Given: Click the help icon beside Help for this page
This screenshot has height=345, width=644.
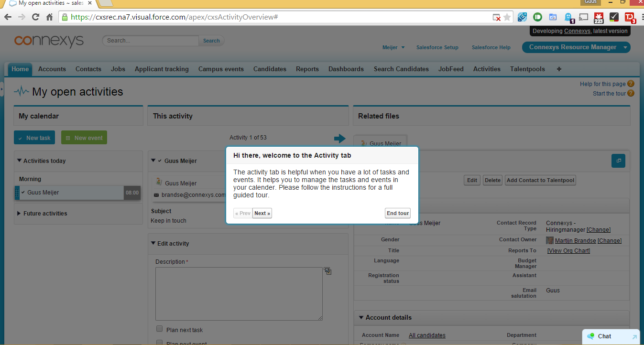Looking at the screenshot, I should coord(631,84).
